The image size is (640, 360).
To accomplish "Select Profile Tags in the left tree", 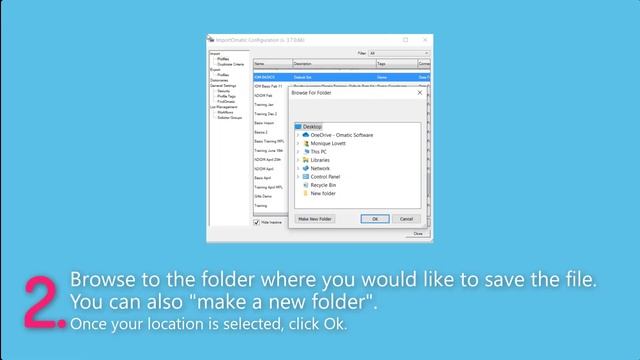I will pos(227,96).
